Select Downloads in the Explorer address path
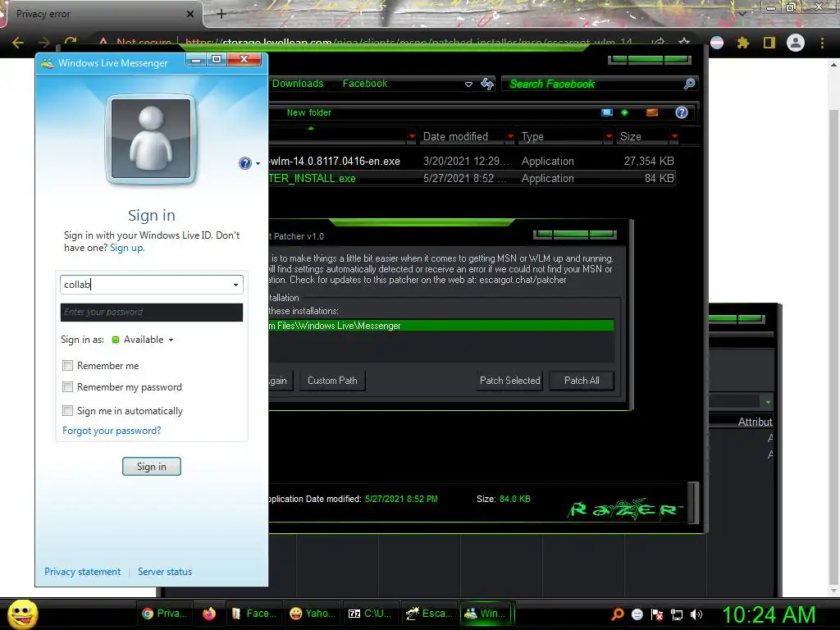 [x=298, y=84]
